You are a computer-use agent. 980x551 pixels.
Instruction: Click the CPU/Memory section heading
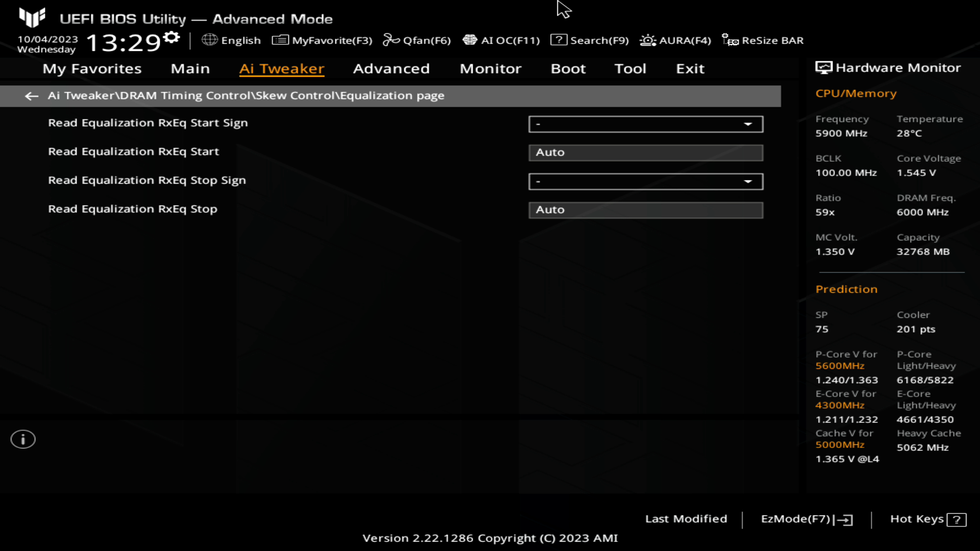pyautogui.click(x=855, y=94)
